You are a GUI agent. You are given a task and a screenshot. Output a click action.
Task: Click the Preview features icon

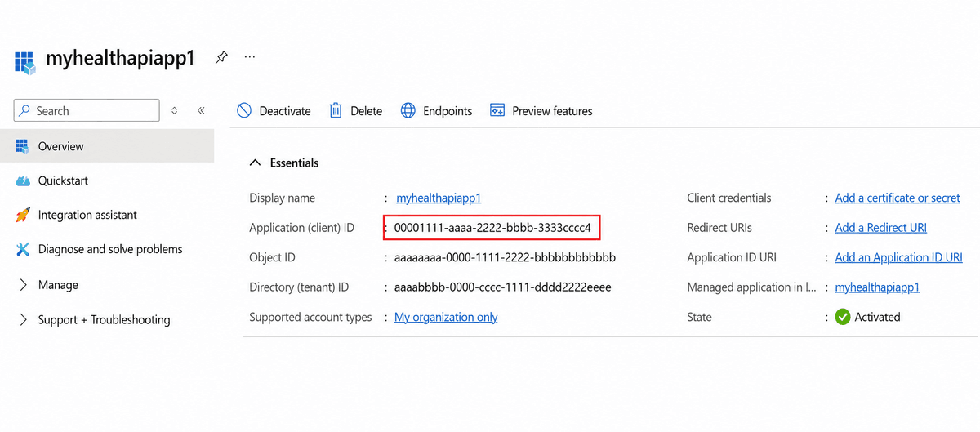tap(497, 110)
